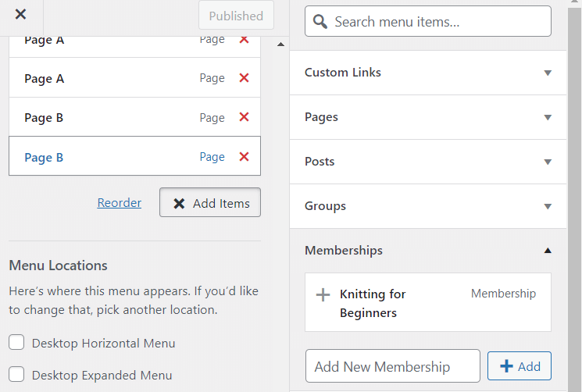
Task: Focus the Add New Membership field
Action: click(x=393, y=366)
